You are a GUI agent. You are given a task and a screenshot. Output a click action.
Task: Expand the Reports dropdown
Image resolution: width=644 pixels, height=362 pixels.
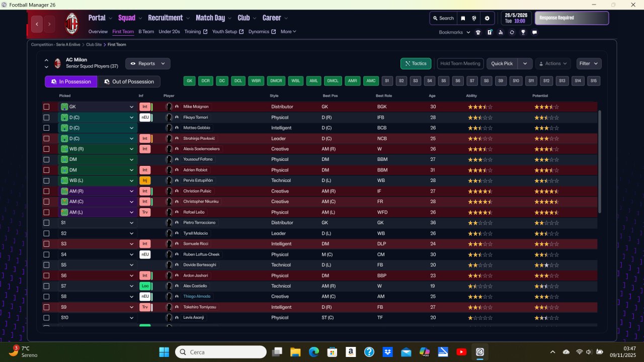148,64
